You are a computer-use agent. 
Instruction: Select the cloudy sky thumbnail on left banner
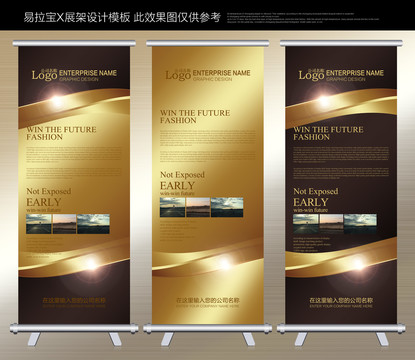93,224
